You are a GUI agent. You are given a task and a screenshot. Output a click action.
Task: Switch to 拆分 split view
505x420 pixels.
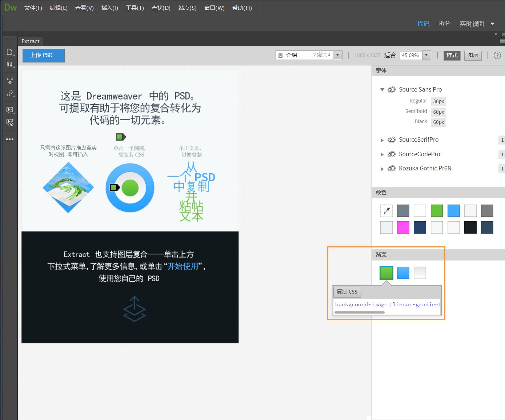444,24
